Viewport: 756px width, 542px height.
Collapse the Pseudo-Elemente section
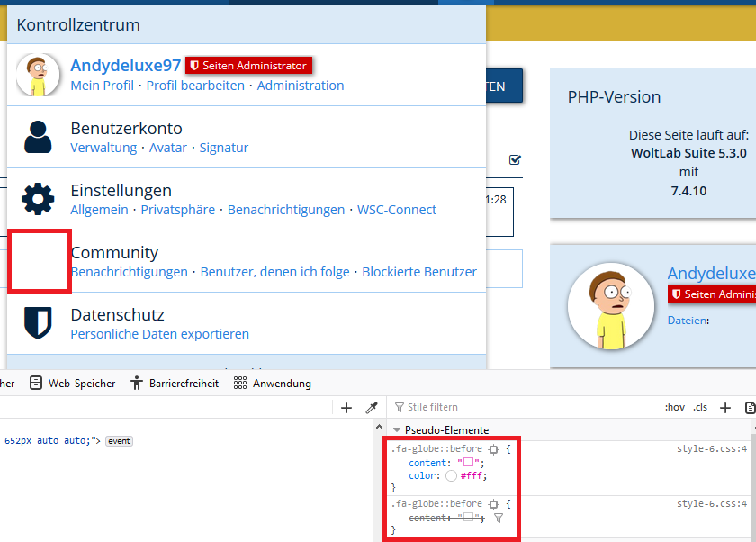pos(397,430)
